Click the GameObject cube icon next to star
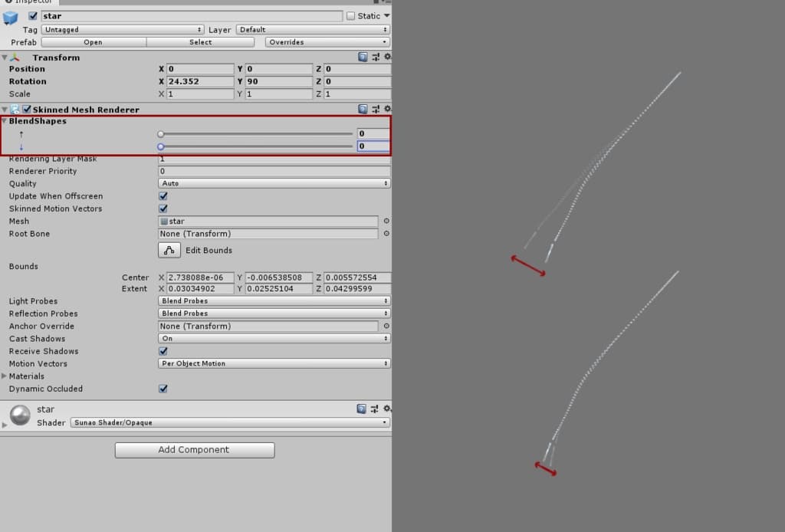 coord(11,18)
